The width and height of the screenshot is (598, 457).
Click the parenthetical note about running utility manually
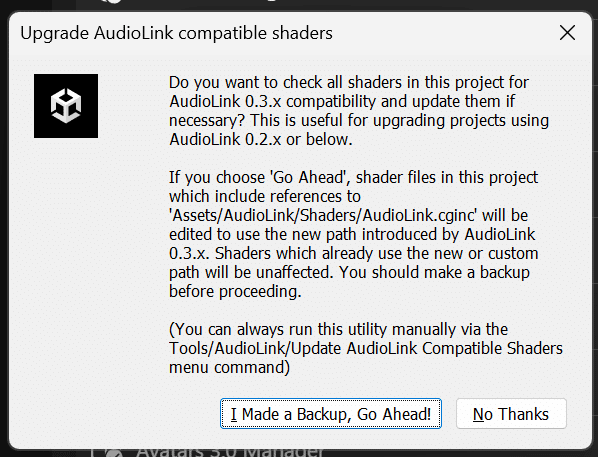pyautogui.click(x=366, y=348)
